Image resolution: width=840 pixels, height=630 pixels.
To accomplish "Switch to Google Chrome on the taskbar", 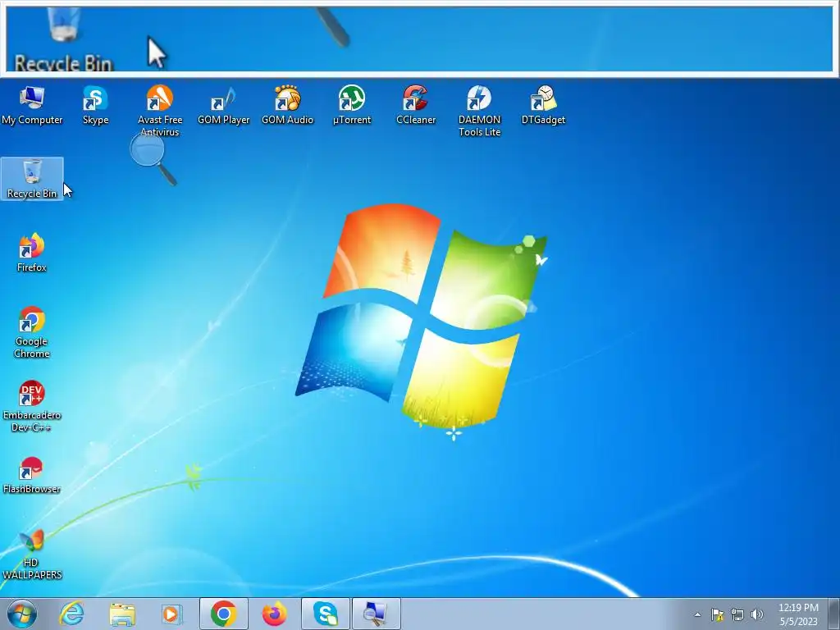I will [224, 614].
